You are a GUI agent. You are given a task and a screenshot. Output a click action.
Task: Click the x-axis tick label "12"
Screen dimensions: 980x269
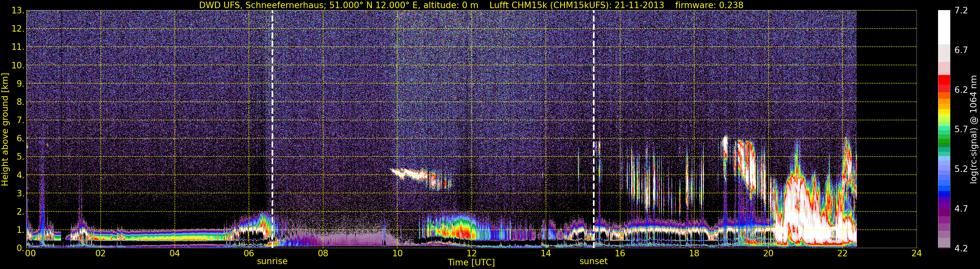[x=471, y=254]
